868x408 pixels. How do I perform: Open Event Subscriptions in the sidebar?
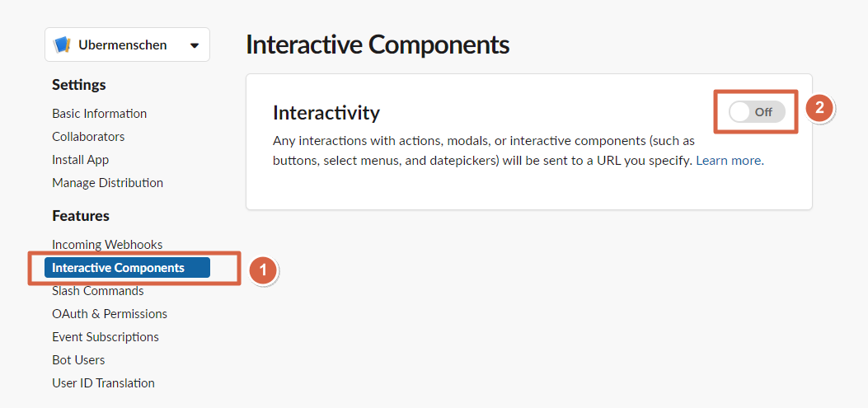pos(106,337)
